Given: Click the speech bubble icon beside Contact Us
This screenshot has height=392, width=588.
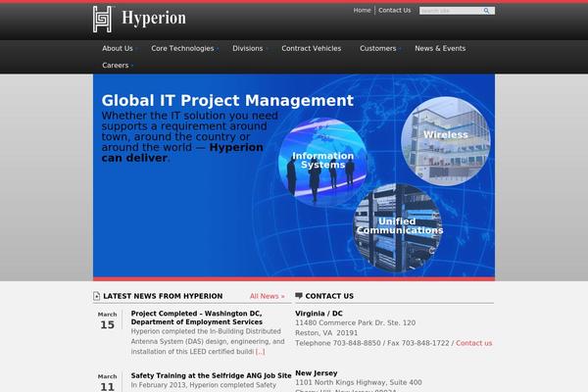Looking at the screenshot, I should pyautogui.click(x=299, y=296).
